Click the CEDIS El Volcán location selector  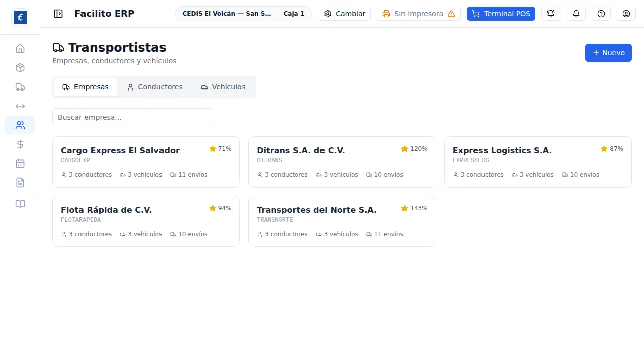point(226,14)
